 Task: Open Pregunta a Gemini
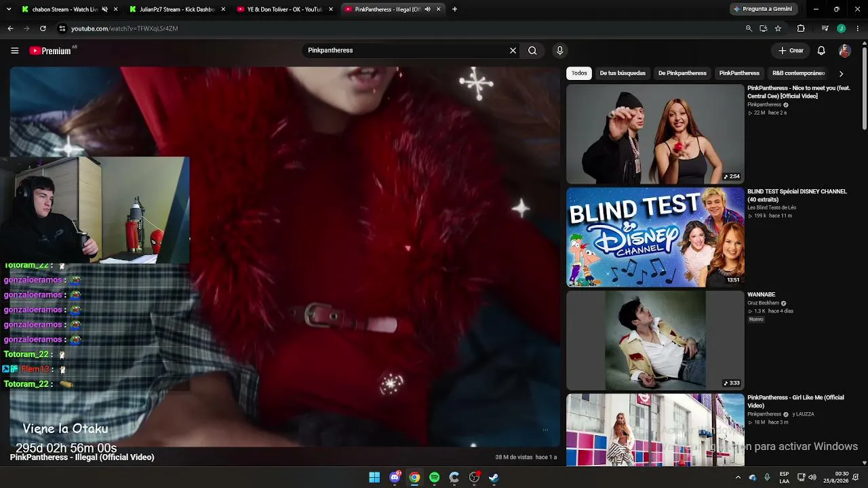coord(762,9)
